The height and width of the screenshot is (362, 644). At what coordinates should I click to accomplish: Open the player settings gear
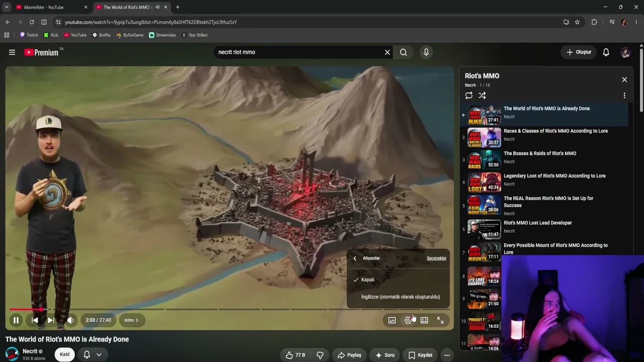coord(408,320)
